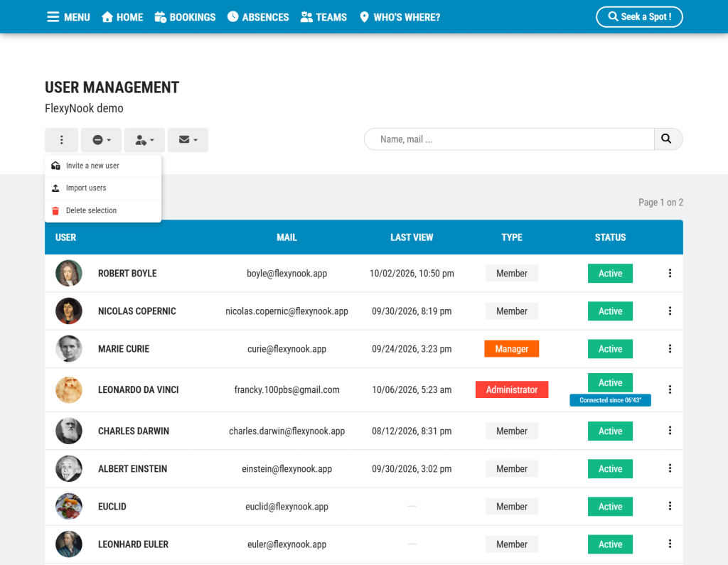728x565 pixels.
Task: Open the TEAMS page
Action: tap(323, 17)
